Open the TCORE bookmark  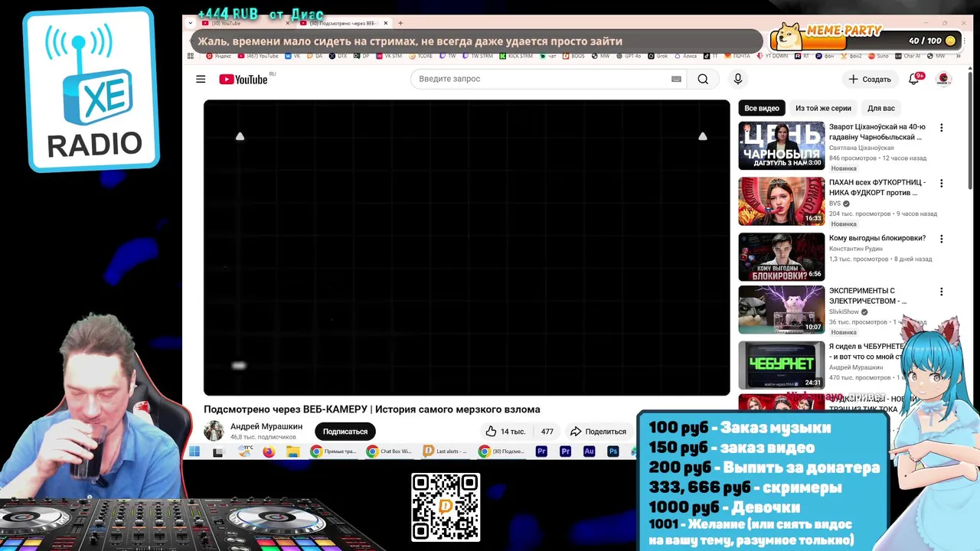point(420,56)
